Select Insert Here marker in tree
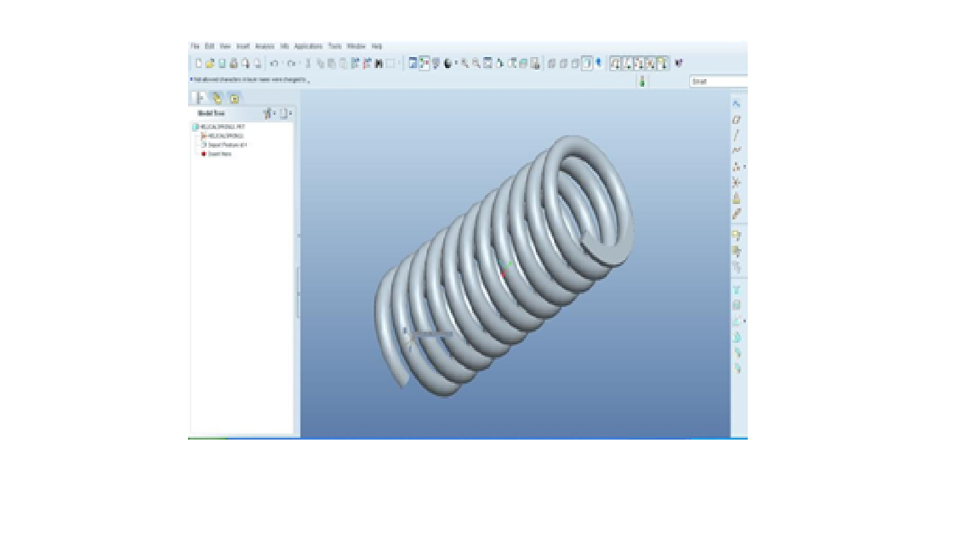Screen dimensions: 980x551 pos(216,154)
